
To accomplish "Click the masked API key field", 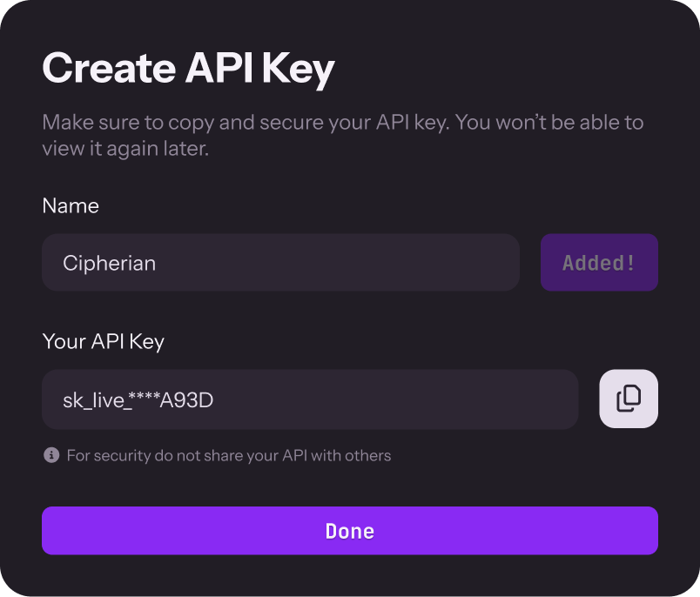I will tap(310, 399).
